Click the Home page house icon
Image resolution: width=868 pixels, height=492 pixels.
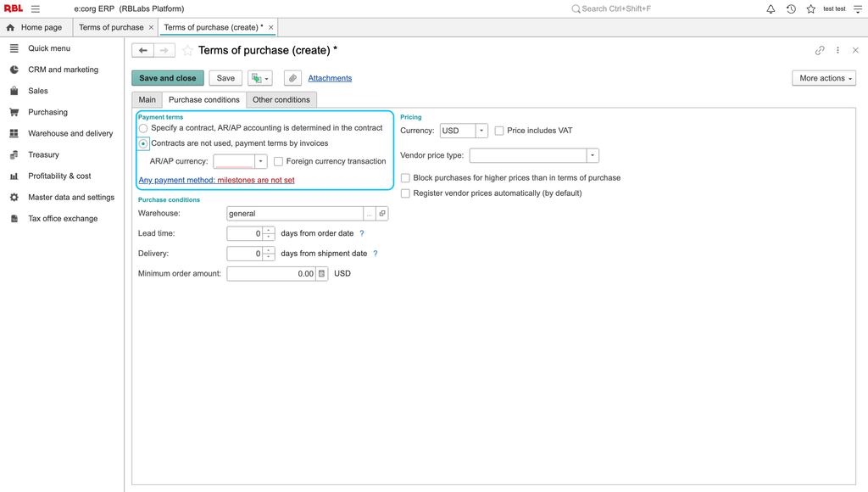tap(10, 27)
